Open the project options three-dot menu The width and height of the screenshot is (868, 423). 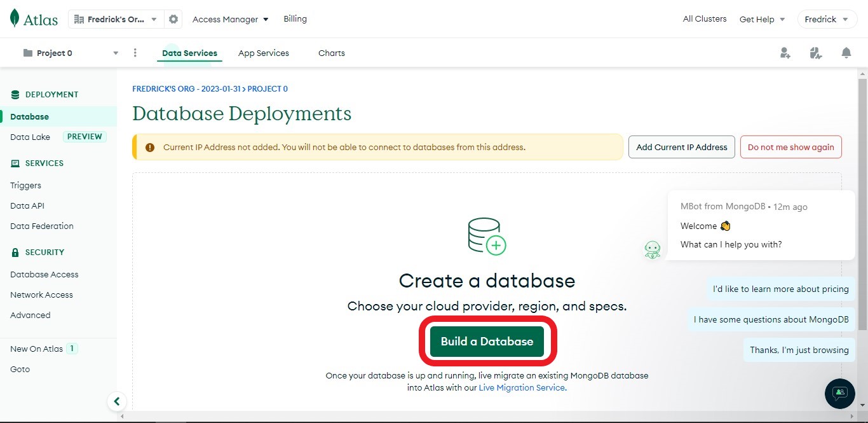(x=135, y=53)
